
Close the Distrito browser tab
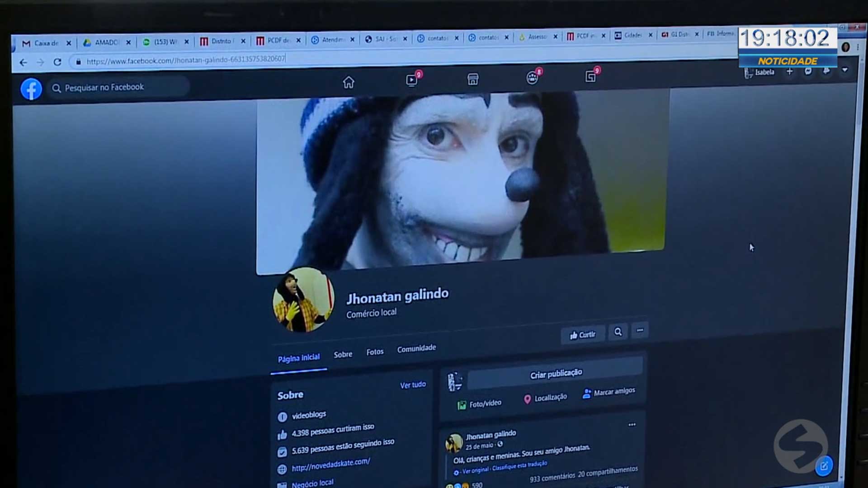(x=243, y=41)
